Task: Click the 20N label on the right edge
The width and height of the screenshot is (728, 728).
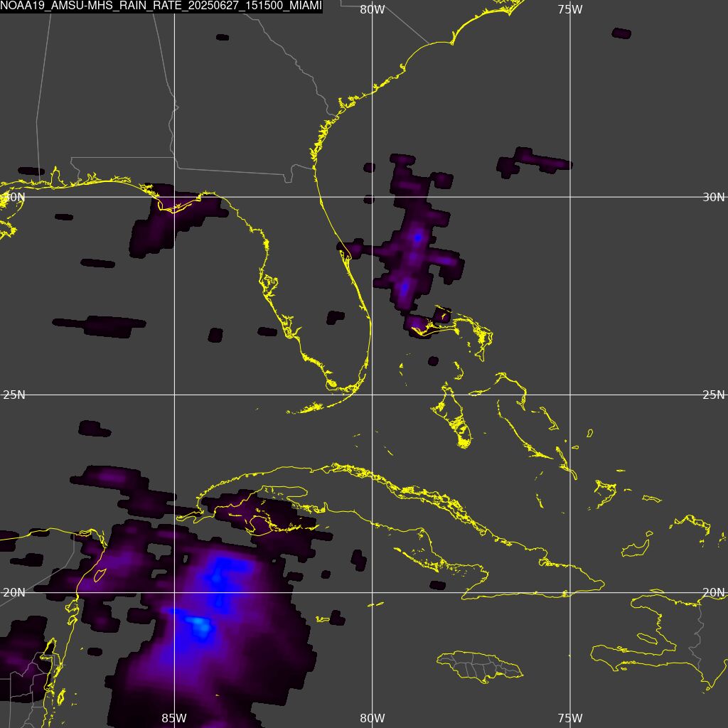Action: coord(714,592)
